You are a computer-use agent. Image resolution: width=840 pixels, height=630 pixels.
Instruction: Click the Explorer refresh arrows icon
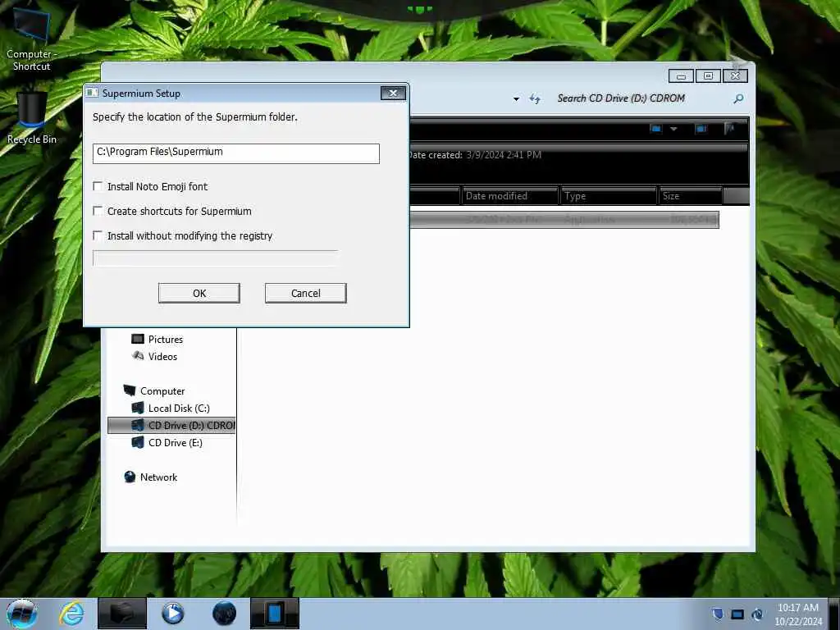click(x=535, y=98)
